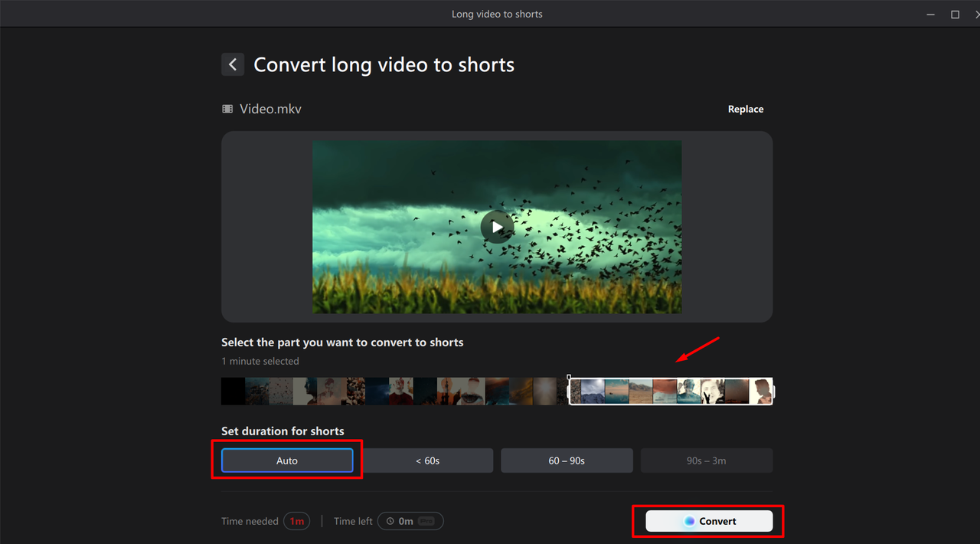
Task: Click the left handle of timeline selection
Action: click(x=569, y=391)
